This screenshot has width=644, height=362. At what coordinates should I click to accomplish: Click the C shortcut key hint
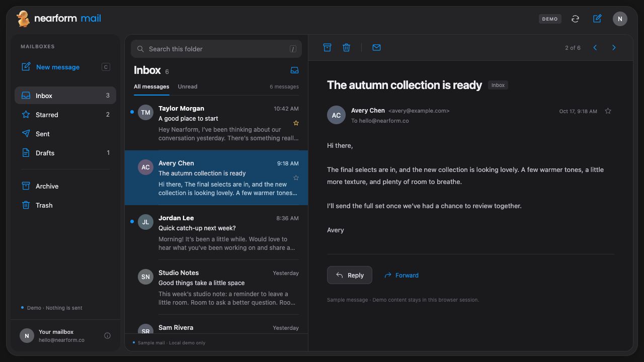pyautogui.click(x=106, y=67)
